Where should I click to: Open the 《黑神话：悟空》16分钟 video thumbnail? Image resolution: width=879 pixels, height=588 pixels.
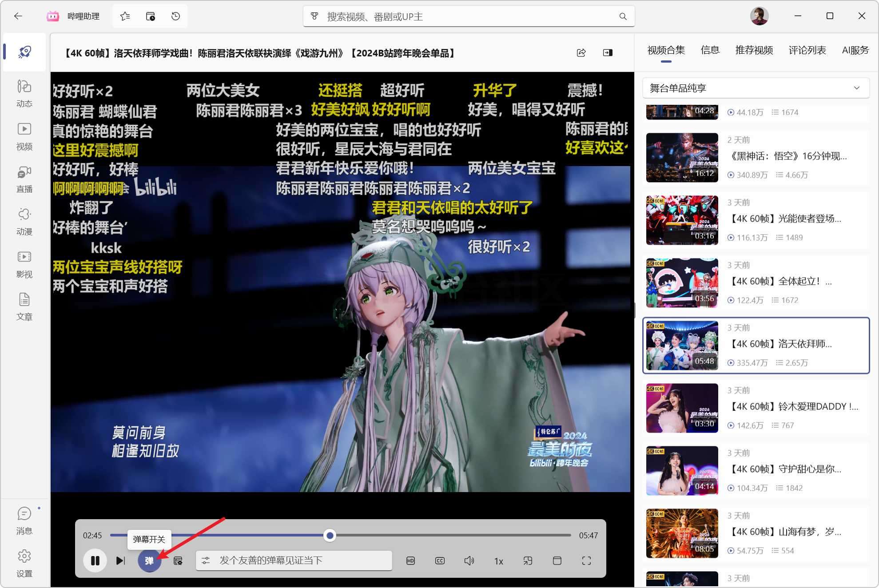coord(682,158)
